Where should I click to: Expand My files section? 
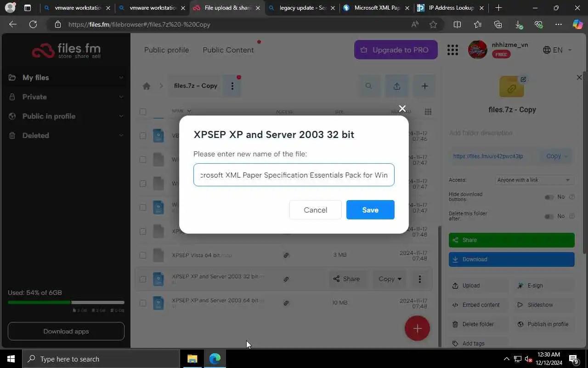point(66,77)
